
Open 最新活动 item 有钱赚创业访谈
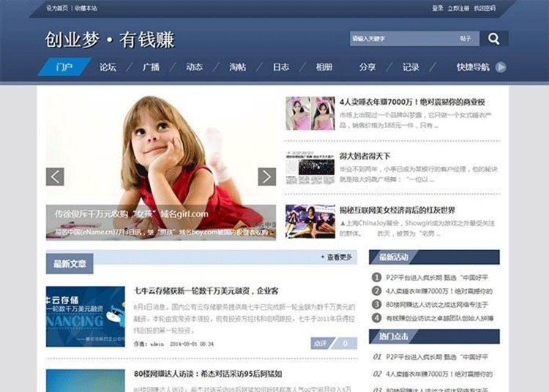click(440, 318)
